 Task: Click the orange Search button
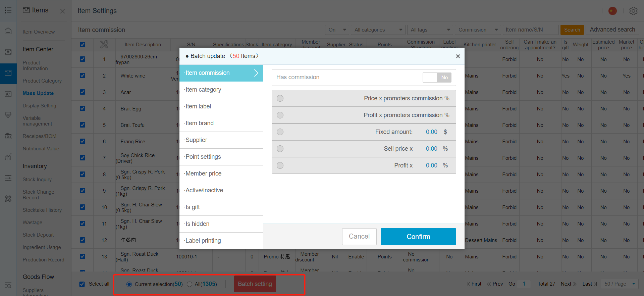point(572,30)
